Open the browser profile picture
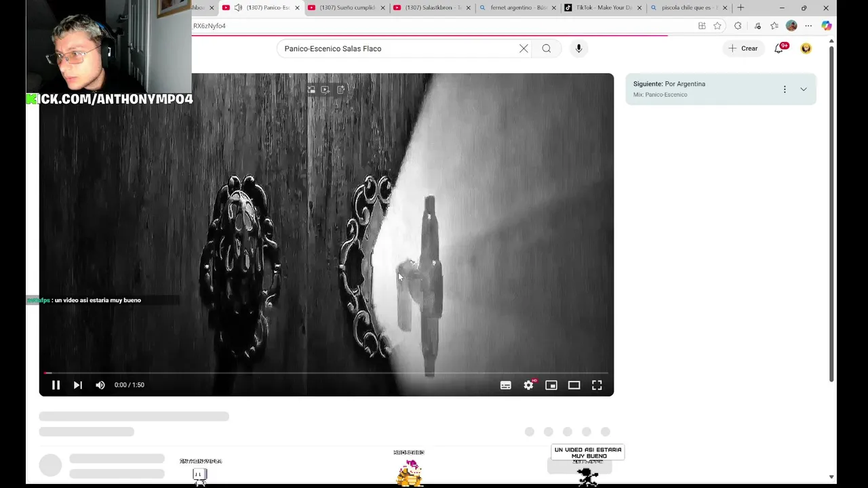868x488 pixels. tap(791, 26)
